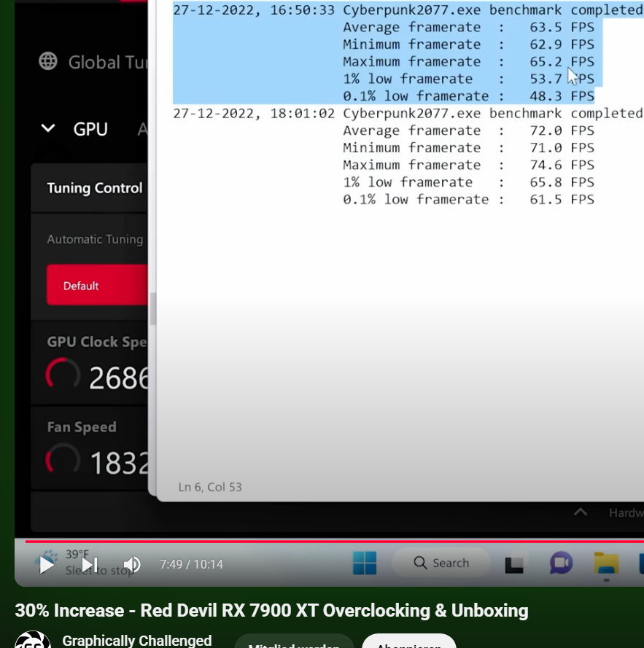Select the GPU tab in tuning panel
This screenshot has height=648, width=644.
pyautogui.click(x=90, y=129)
